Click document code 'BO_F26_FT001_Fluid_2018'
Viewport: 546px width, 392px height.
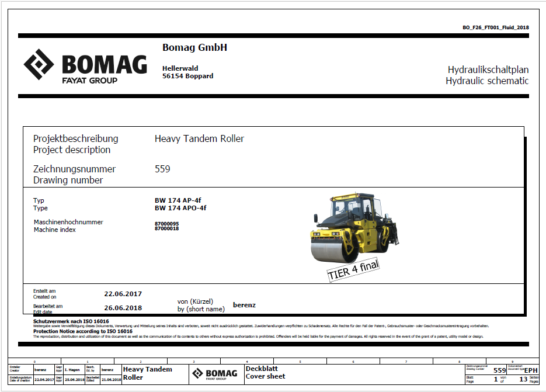click(496, 27)
